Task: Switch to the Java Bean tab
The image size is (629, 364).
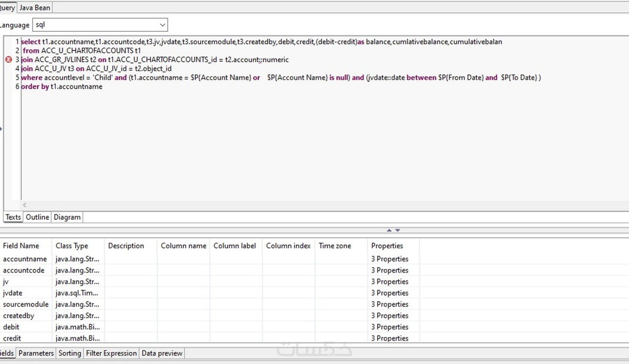Action: tap(35, 7)
